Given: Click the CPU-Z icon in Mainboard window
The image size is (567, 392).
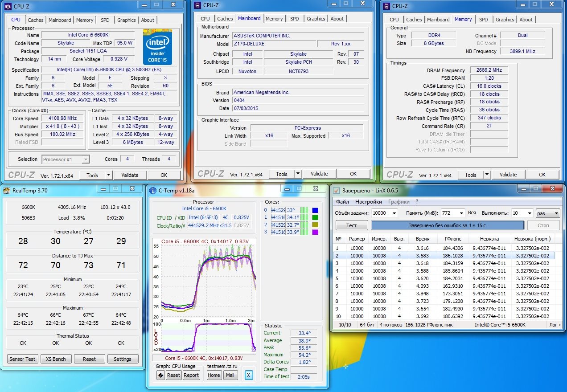Looking at the screenshot, I should 197,5.
